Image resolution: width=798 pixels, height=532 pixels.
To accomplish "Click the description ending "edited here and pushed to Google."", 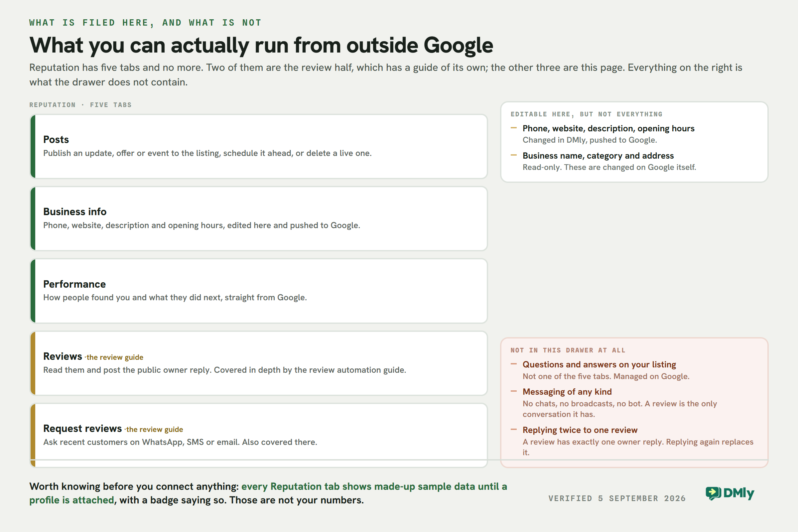I will click(201, 226).
